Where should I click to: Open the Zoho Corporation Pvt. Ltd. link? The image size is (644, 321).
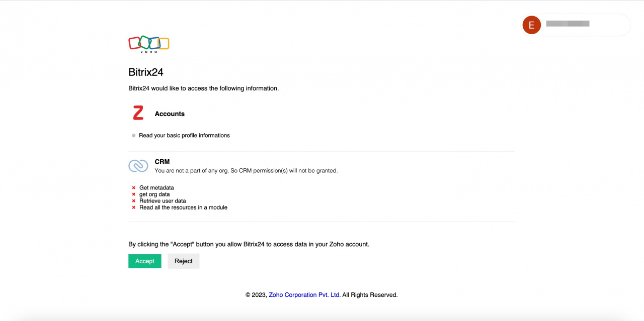pos(304,295)
